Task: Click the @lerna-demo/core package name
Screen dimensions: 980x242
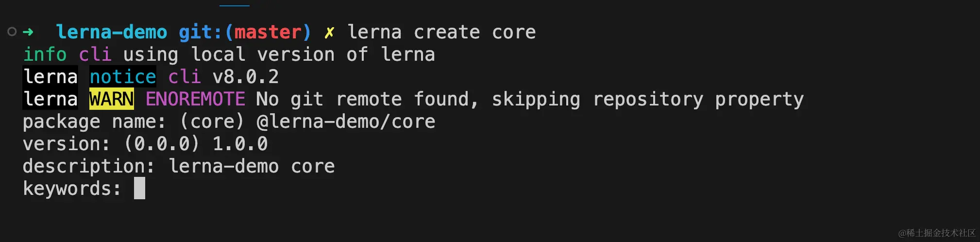Action: tap(346, 121)
